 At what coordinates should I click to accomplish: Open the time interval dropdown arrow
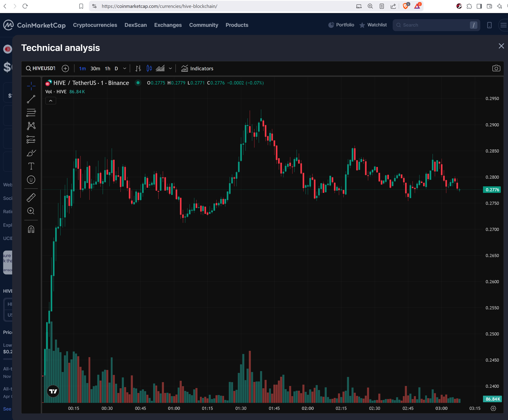pos(125,69)
